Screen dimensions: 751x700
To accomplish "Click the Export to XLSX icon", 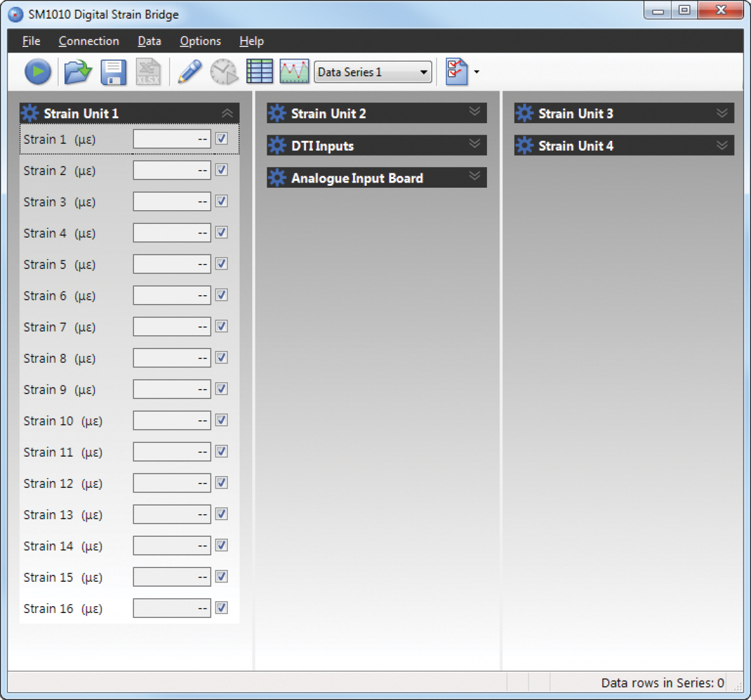I will [148, 72].
